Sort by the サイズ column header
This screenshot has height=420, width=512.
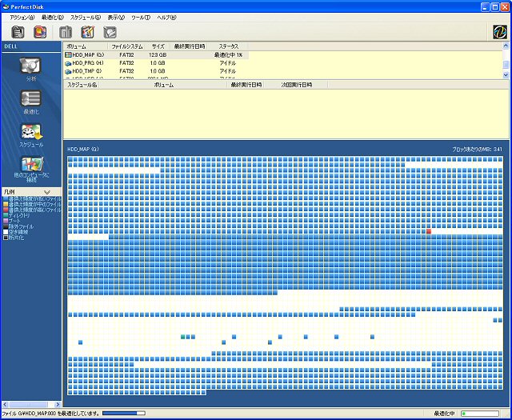[158, 46]
